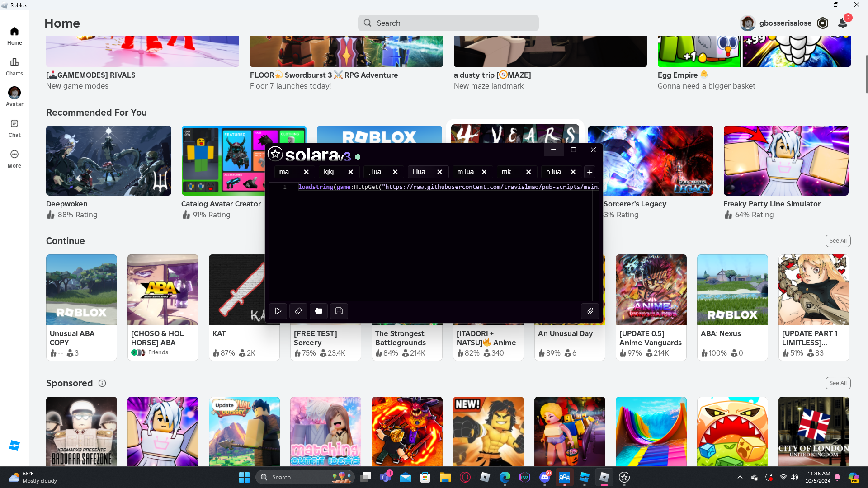868x488 pixels.
Task: Open the Deepwoken game thumbnail
Action: coord(108,160)
